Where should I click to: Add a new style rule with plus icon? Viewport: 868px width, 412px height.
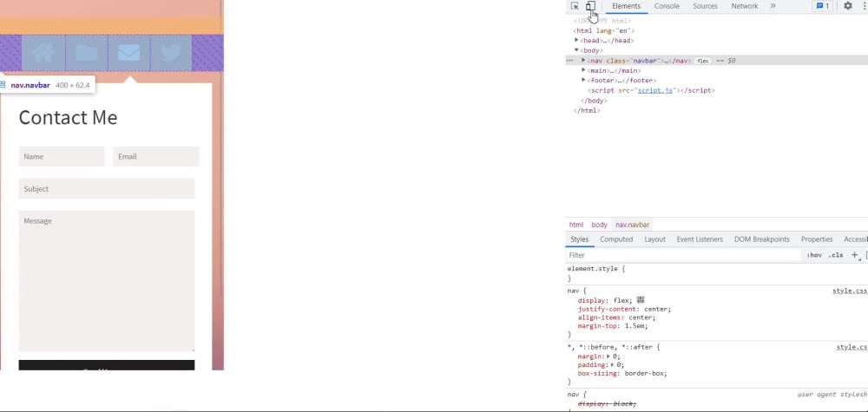click(x=854, y=255)
